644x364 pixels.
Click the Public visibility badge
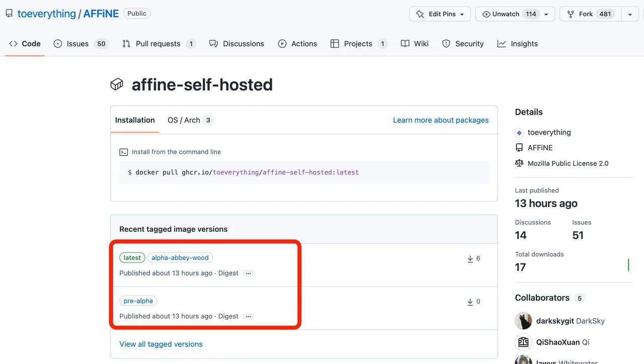coord(137,14)
